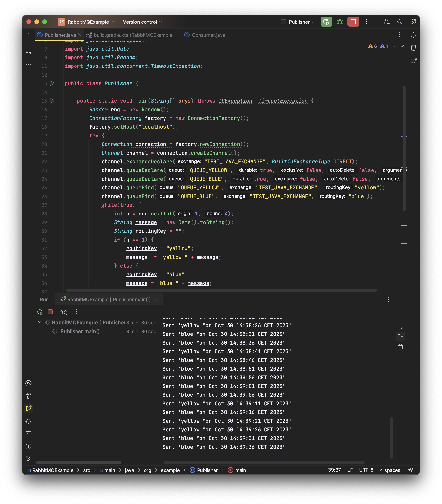Go to next highlighted error arrow
The width and height of the screenshot is (442, 504).
pos(402,46)
